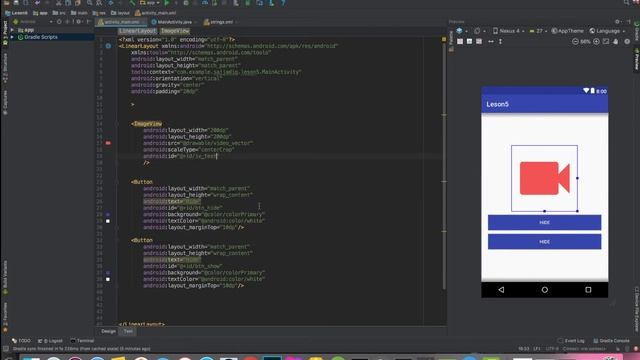Click the vertical expand arrows icon in Preview

pos(500,42)
